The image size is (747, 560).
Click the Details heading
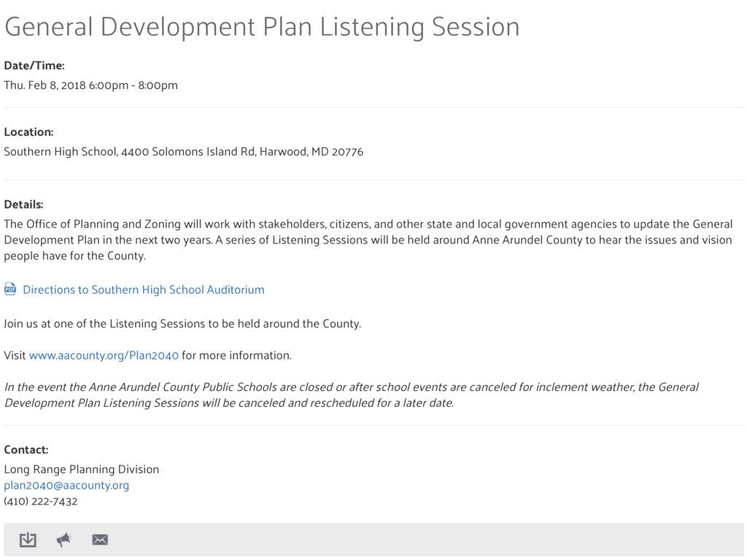pos(23,204)
